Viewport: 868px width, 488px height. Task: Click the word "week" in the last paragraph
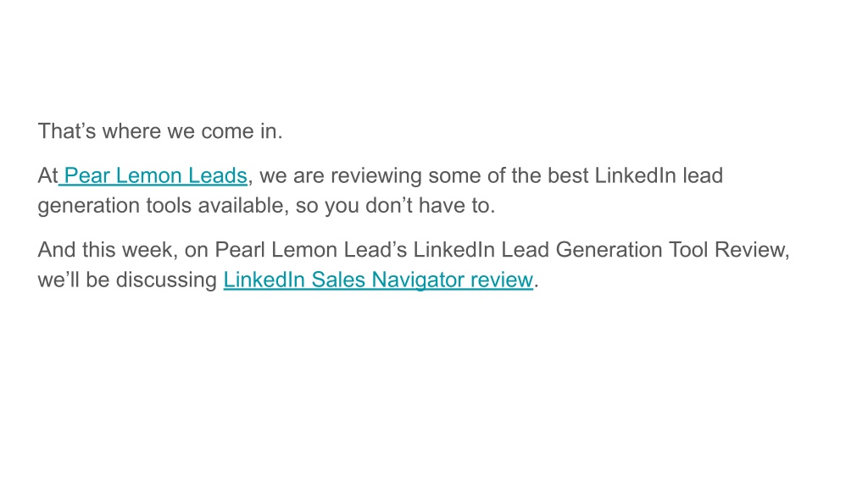click(147, 250)
